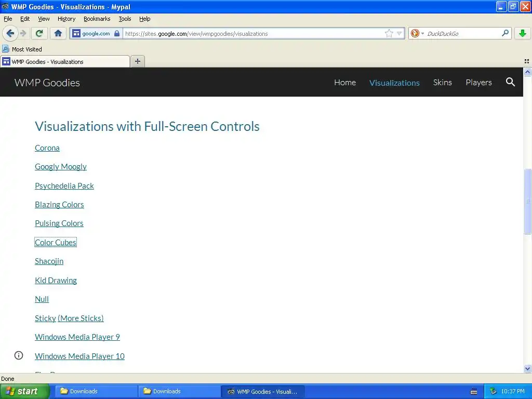This screenshot has height=399, width=532.
Task: Open the Tools menu
Action: [x=125, y=19]
